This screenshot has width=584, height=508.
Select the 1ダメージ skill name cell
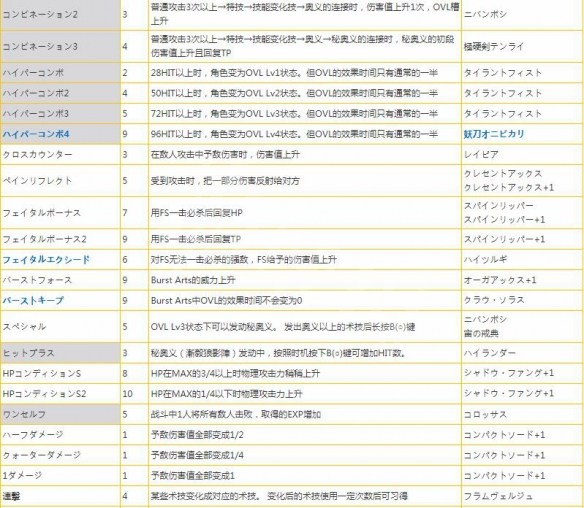click(x=60, y=476)
